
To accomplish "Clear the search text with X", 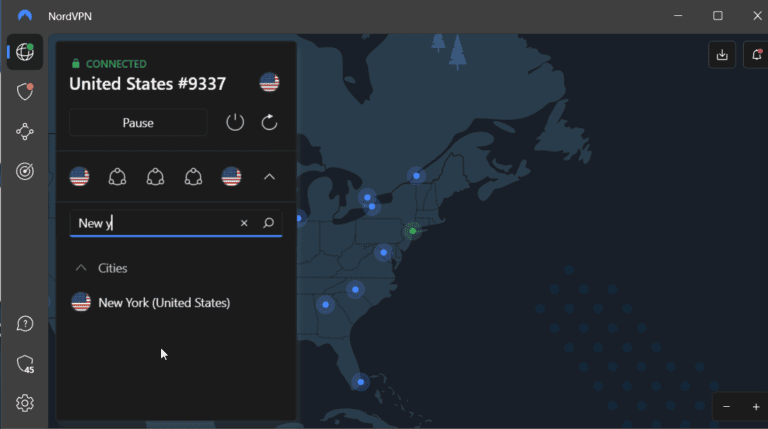I will coord(244,223).
